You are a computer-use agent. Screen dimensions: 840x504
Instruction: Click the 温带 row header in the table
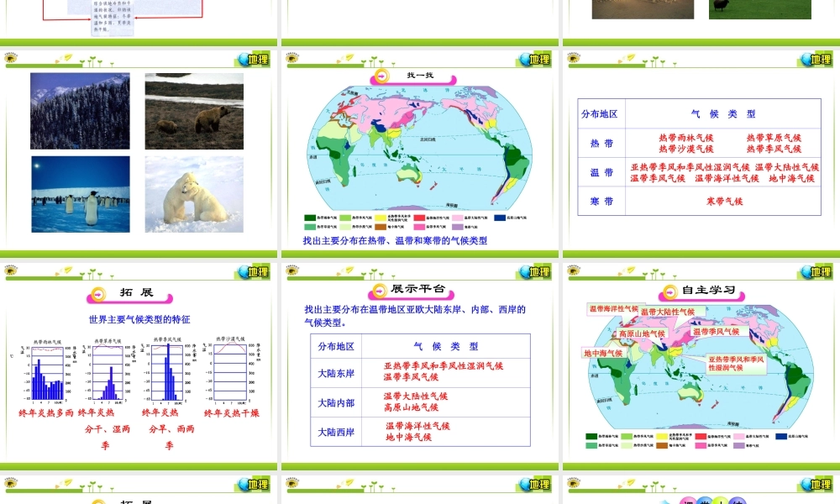coord(601,173)
